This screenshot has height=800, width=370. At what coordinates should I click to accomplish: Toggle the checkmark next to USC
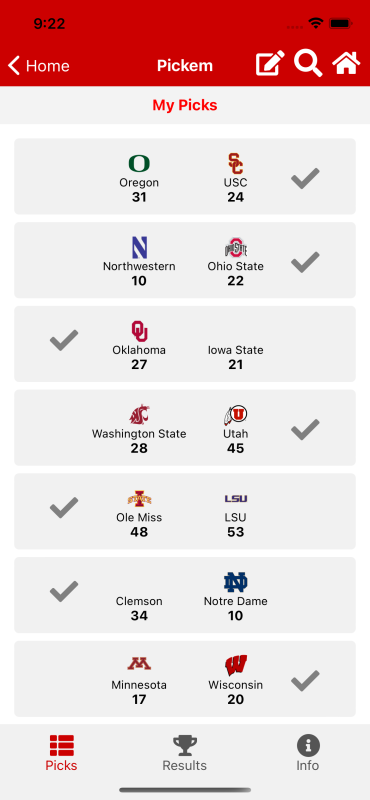tap(305, 178)
